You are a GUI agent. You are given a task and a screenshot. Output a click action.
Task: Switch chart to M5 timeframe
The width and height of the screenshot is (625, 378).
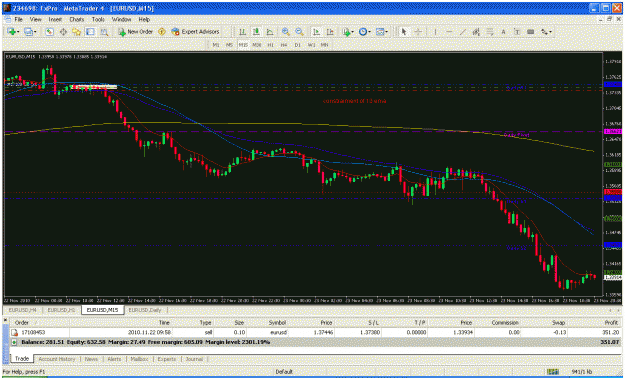229,45
